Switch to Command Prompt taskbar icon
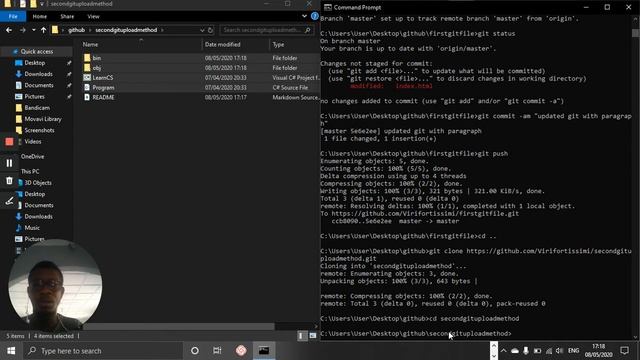The image size is (640, 360). [x=264, y=351]
